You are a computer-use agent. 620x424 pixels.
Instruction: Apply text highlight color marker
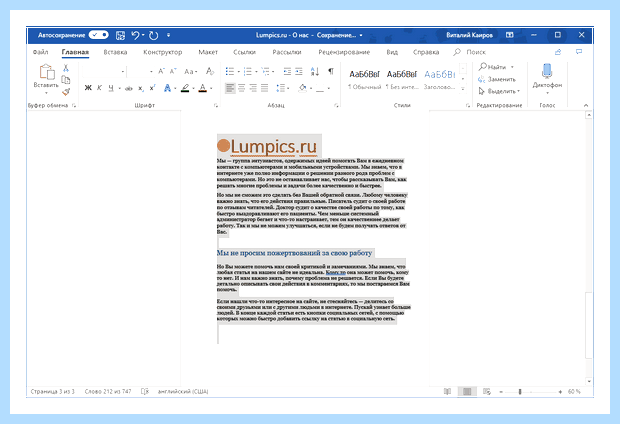(x=185, y=88)
